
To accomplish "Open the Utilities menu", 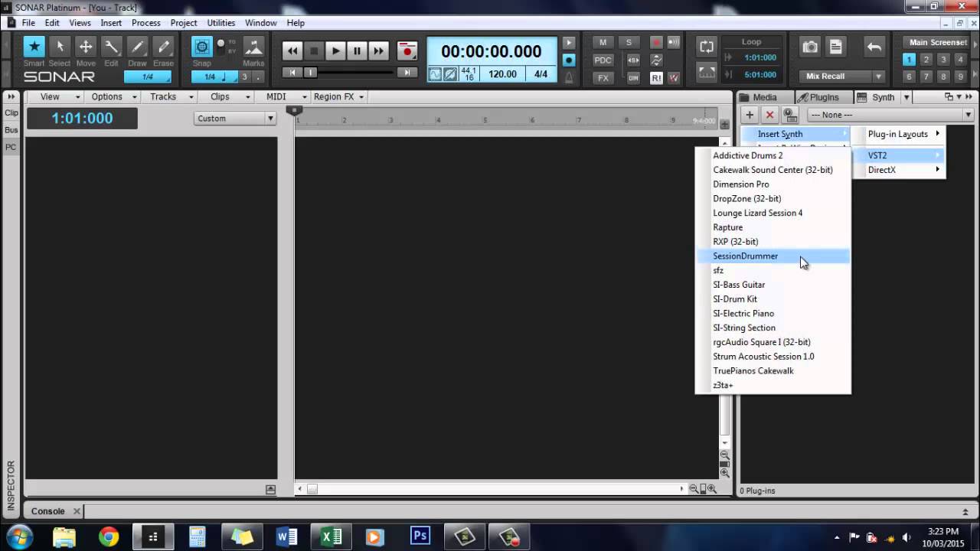I will [220, 23].
